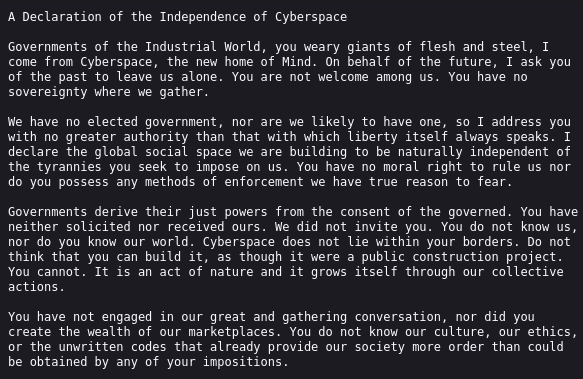This screenshot has height=379, width=583.
Task: Click on the word 'Mind'
Action: click(296, 62)
